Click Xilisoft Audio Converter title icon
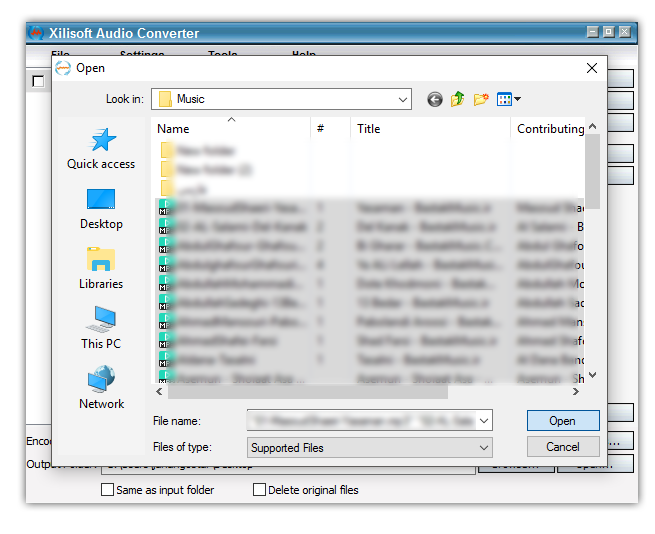This screenshot has height=534, width=655. coord(36,33)
